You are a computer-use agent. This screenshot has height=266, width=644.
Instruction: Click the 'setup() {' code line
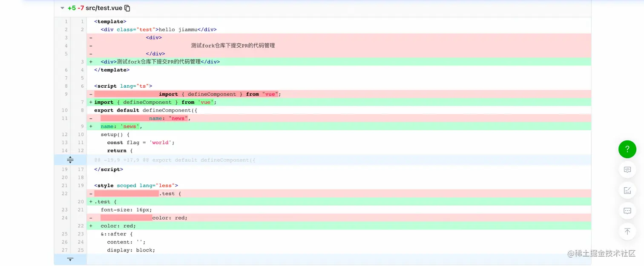click(339, 134)
